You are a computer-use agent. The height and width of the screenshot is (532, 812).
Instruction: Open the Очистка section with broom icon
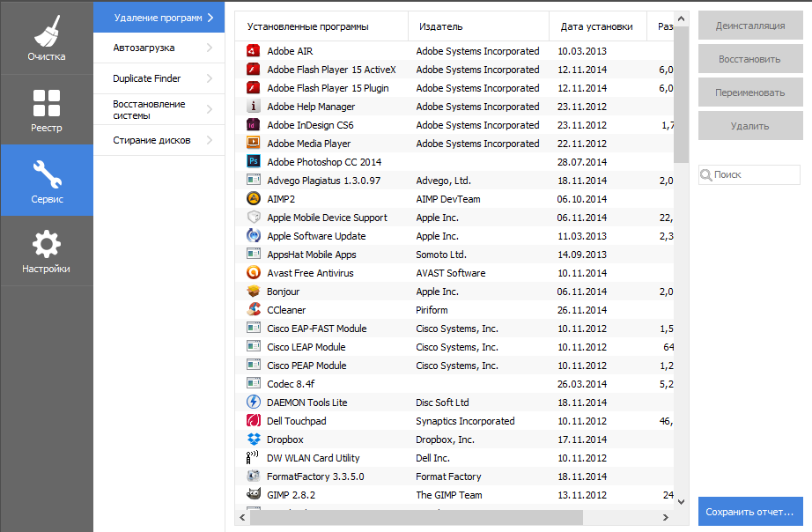coord(46,38)
